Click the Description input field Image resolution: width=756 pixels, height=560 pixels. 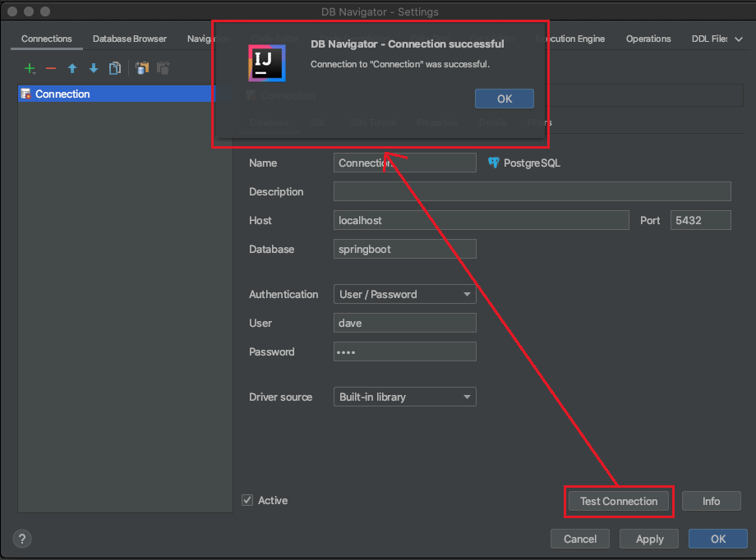click(x=532, y=191)
